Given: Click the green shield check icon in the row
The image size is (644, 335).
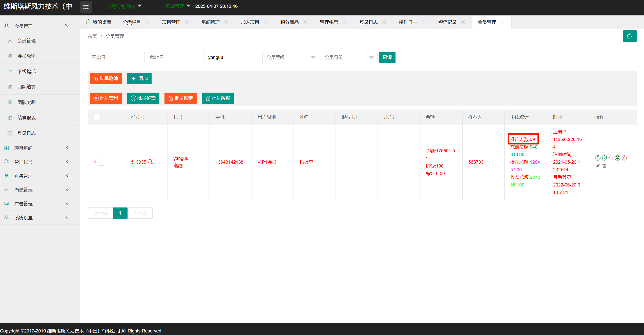Looking at the screenshot, I should click(x=604, y=158).
